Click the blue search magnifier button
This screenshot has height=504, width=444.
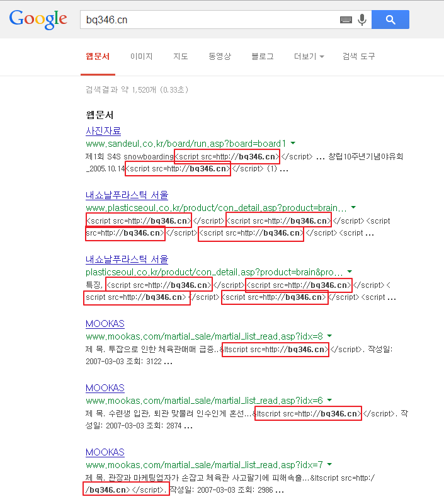(x=390, y=20)
